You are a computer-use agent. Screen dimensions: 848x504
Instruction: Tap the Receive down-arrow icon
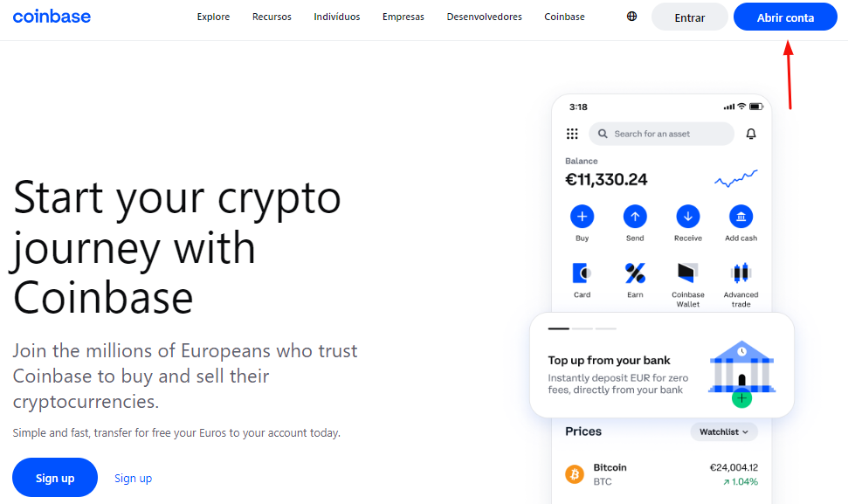click(688, 217)
